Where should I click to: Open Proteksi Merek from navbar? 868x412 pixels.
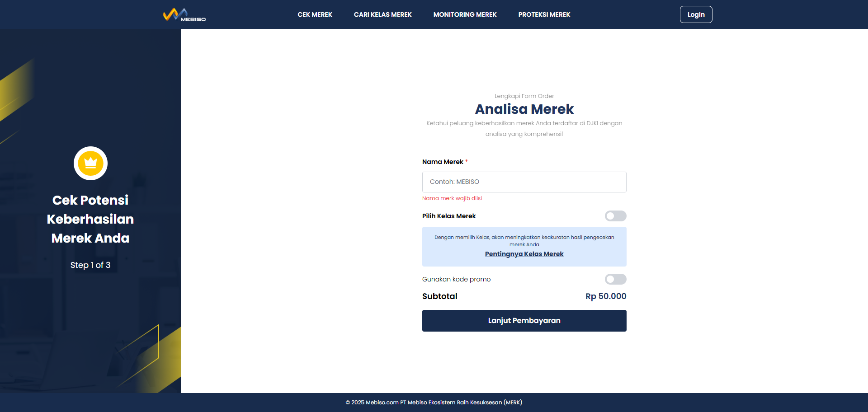click(x=544, y=14)
